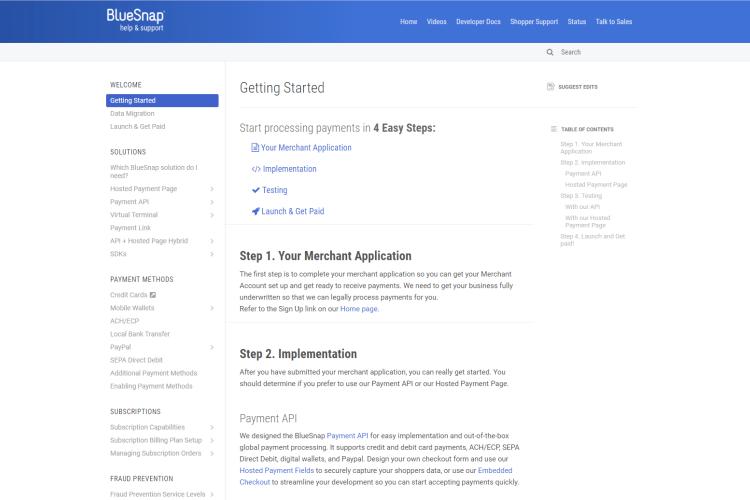Expand the Hosted Payment Page sidebar chevron
The image size is (750, 500).
tap(211, 189)
